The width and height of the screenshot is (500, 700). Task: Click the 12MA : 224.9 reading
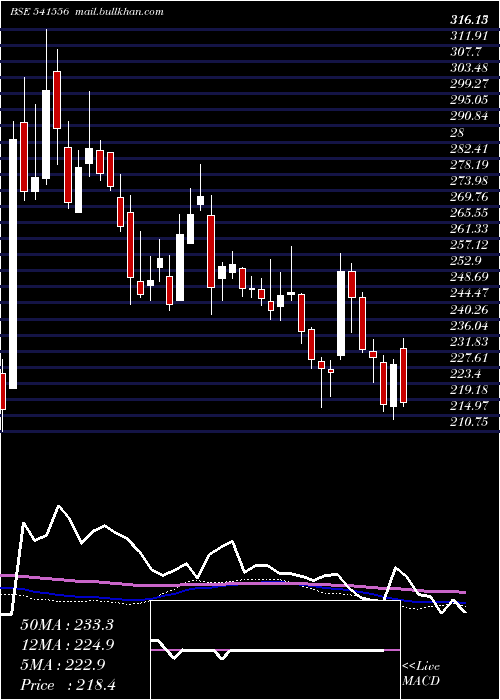pos(67,645)
